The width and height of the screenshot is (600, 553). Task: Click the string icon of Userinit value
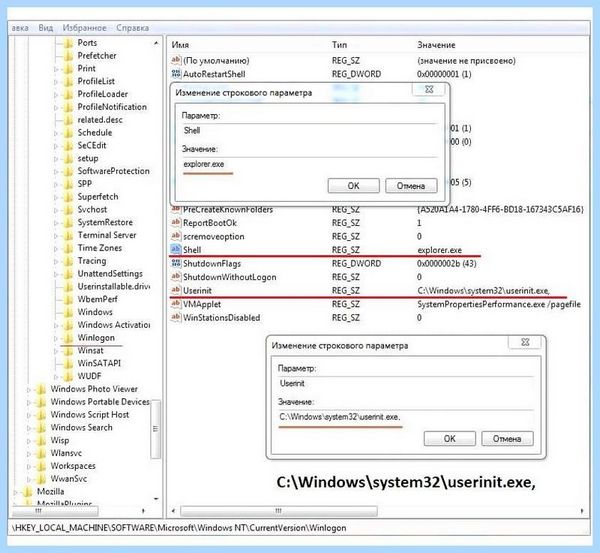tap(176, 290)
